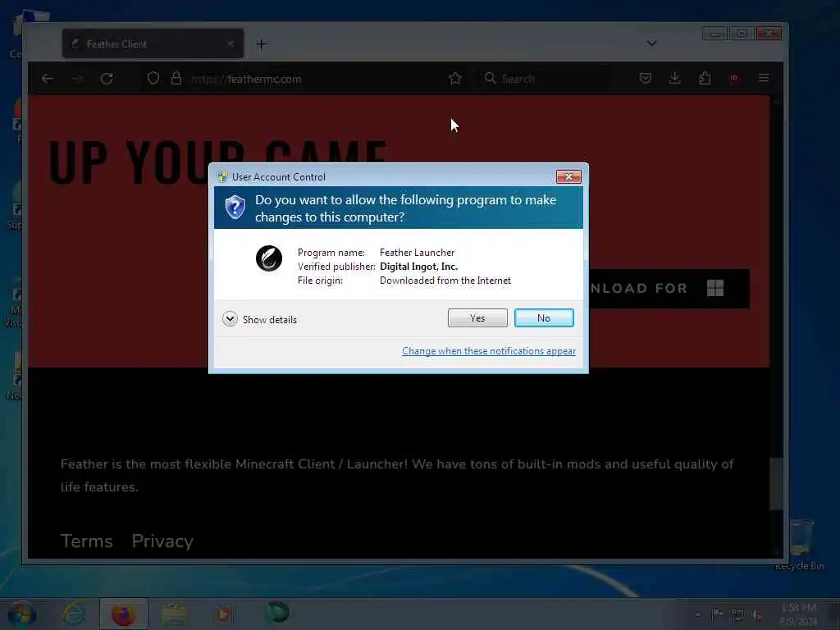Open Windows Media Player from the taskbar
Viewport: 840px width, 630px height.
[223, 614]
